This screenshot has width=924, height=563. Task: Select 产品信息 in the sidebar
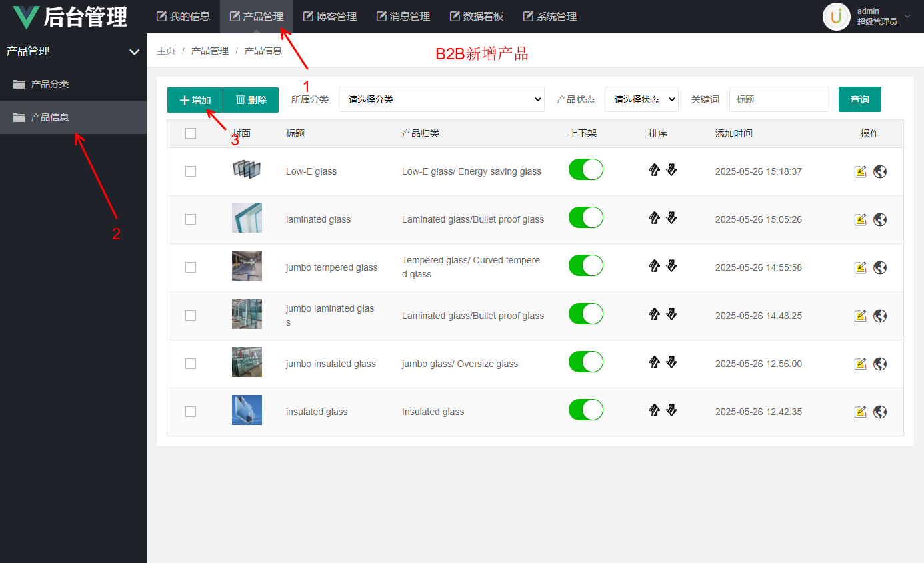(73, 117)
